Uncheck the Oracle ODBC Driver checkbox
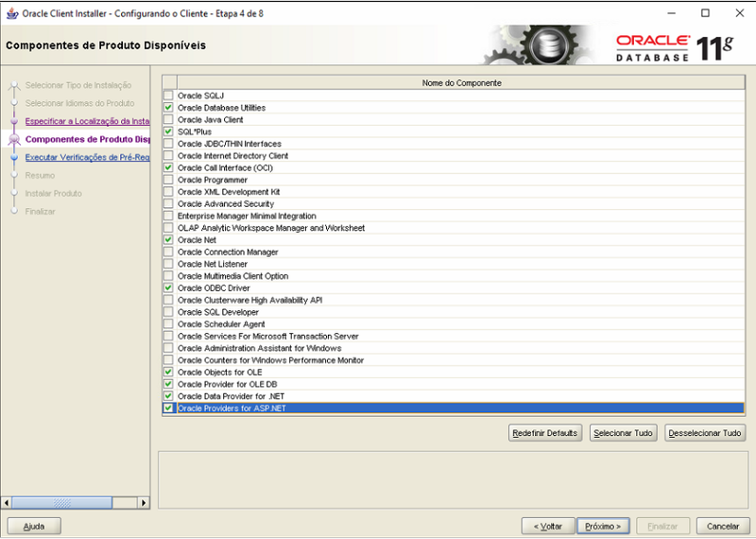Screen dimensions: 756x539 pyautogui.click(x=168, y=288)
